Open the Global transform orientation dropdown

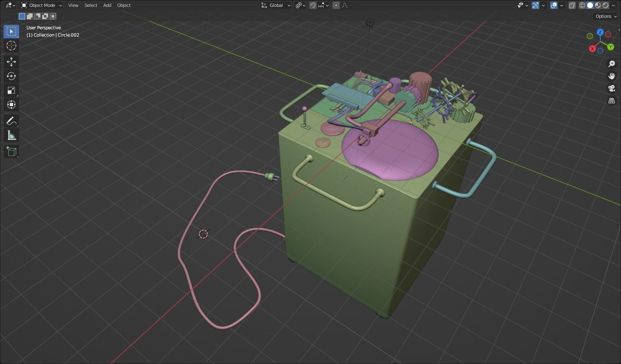(276, 5)
